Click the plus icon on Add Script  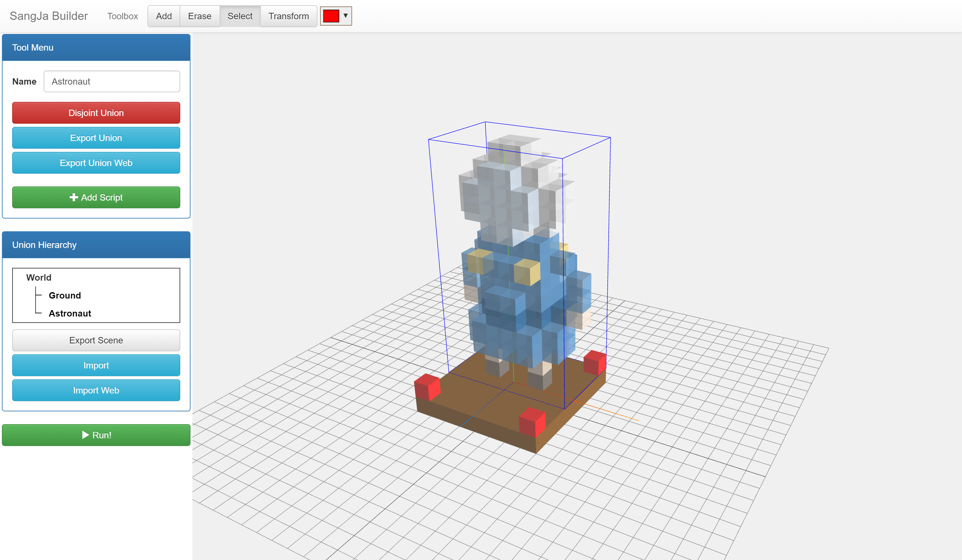74,197
